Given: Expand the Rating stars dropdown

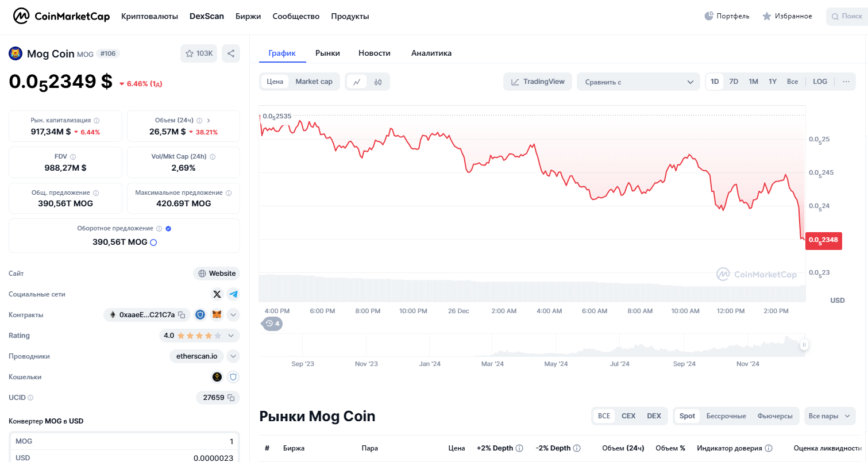Looking at the screenshot, I should (232, 335).
